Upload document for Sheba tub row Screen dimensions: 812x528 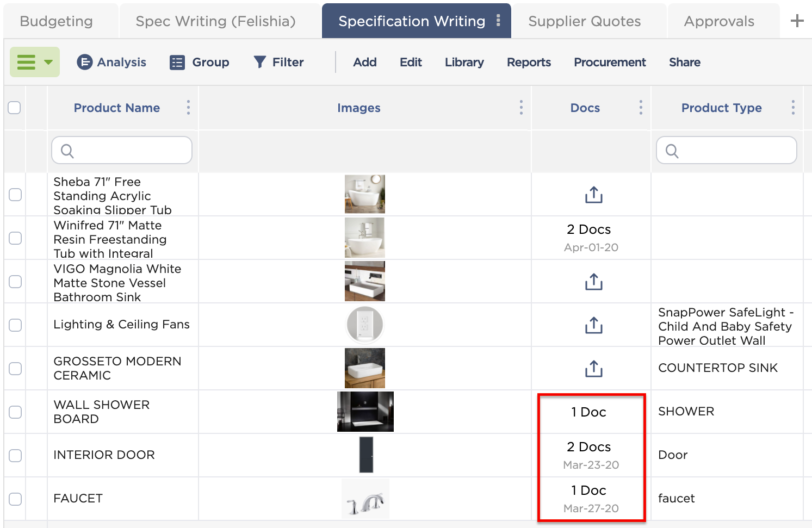593,195
